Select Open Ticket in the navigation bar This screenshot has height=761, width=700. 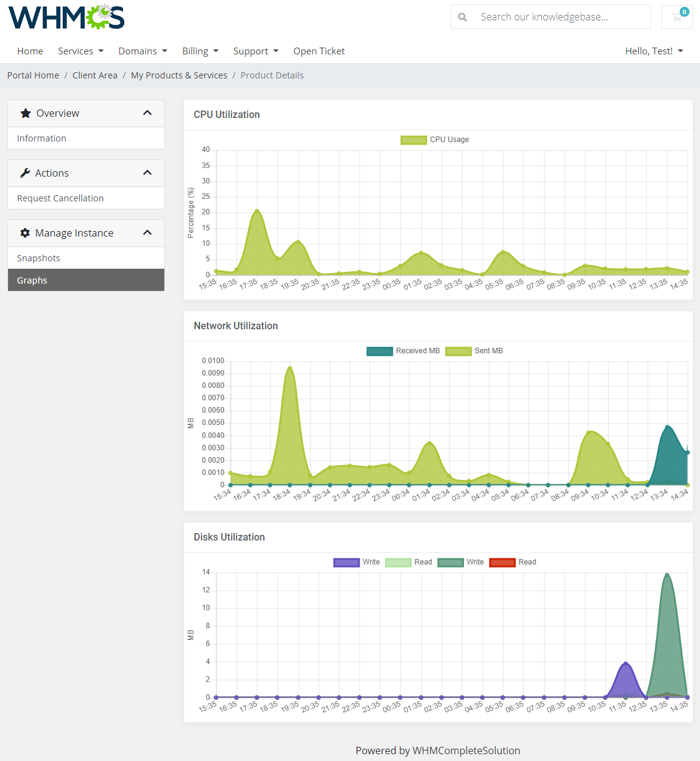pos(319,51)
